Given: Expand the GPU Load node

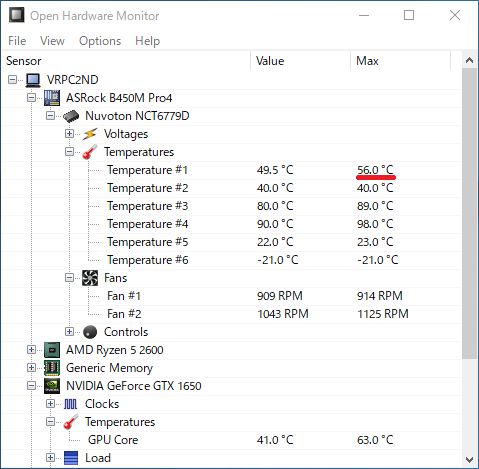Looking at the screenshot, I should click(x=50, y=458).
